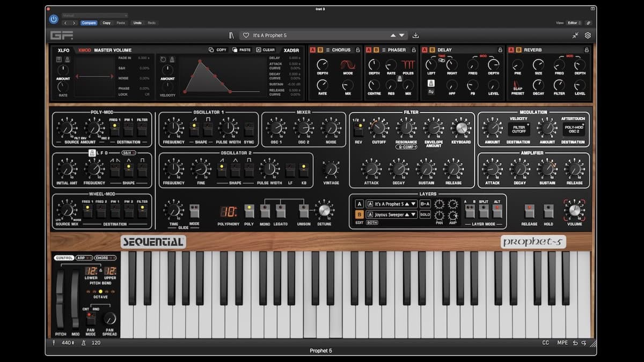Change the Phaser poles icon
Image resolution: width=644 pixels, height=362 pixels.
point(408,64)
